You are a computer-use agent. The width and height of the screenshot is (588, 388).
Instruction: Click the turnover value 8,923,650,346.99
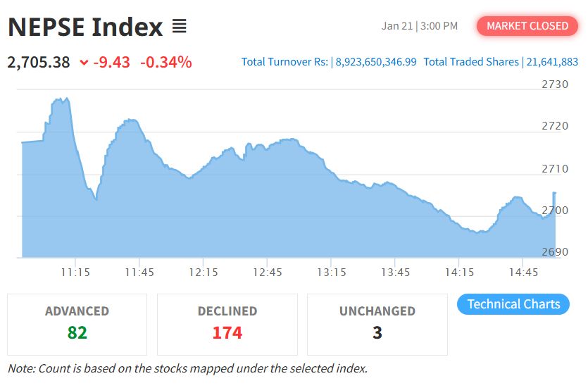(x=376, y=62)
